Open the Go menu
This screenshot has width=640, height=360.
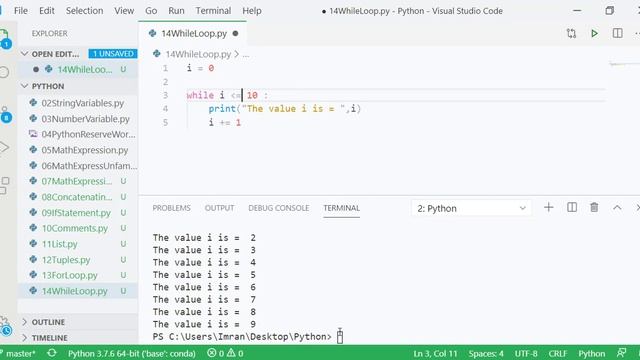point(151,11)
